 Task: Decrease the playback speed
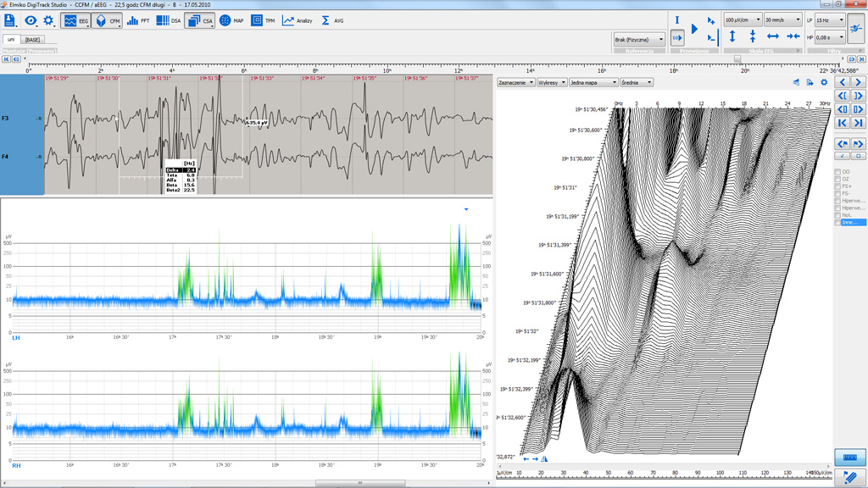pyautogui.click(x=711, y=37)
